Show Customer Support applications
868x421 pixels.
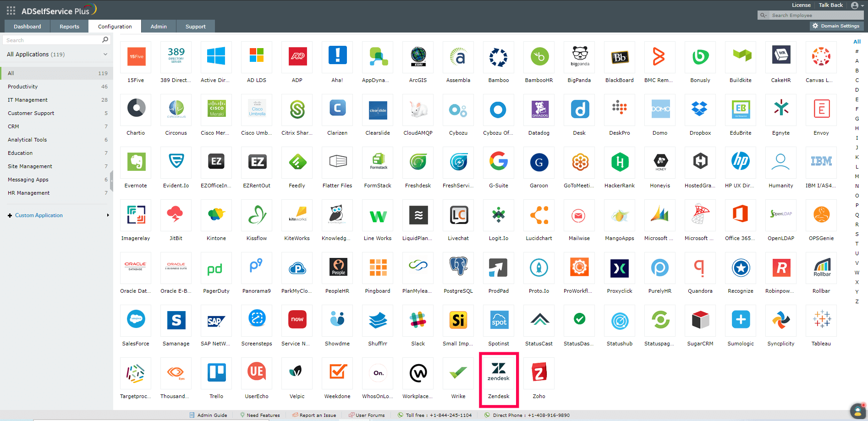pos(56,113)
